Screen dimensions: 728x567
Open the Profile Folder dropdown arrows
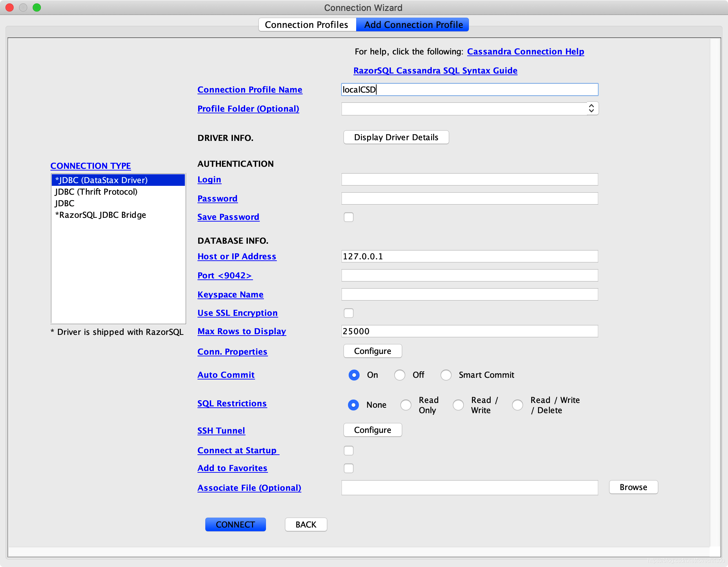point(592,109)
